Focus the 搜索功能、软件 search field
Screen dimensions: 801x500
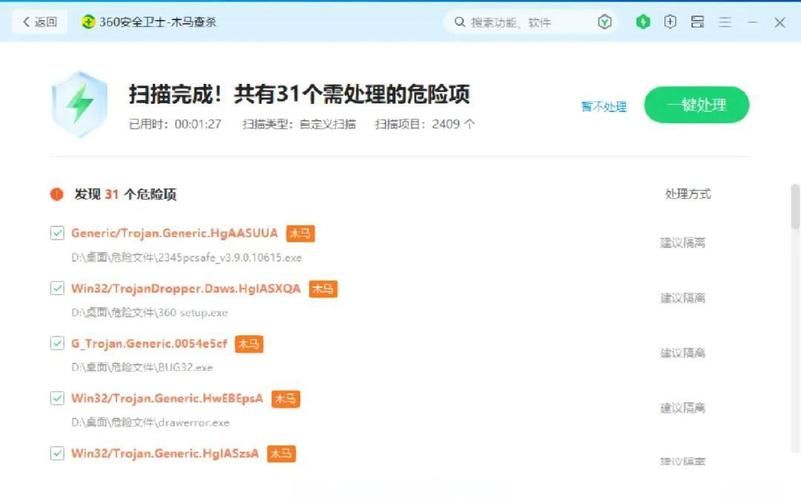(529, 22)
